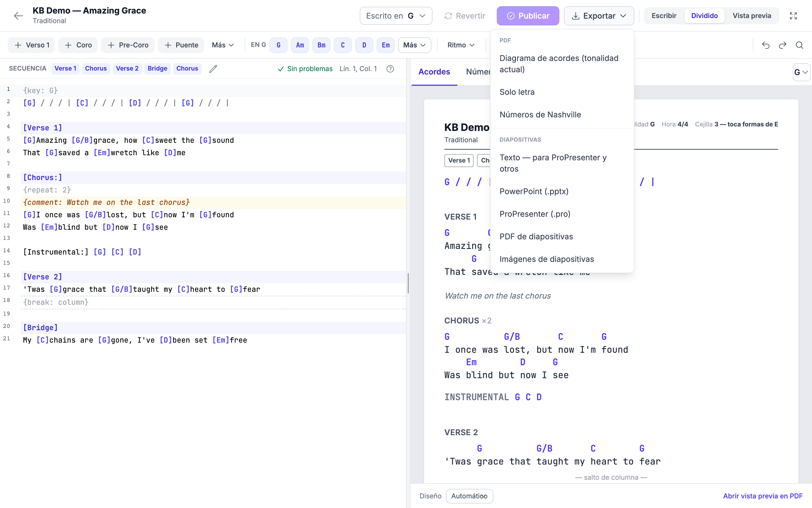Select PDF de diapositivas option
812x508 pixels.
click(562, 237)
